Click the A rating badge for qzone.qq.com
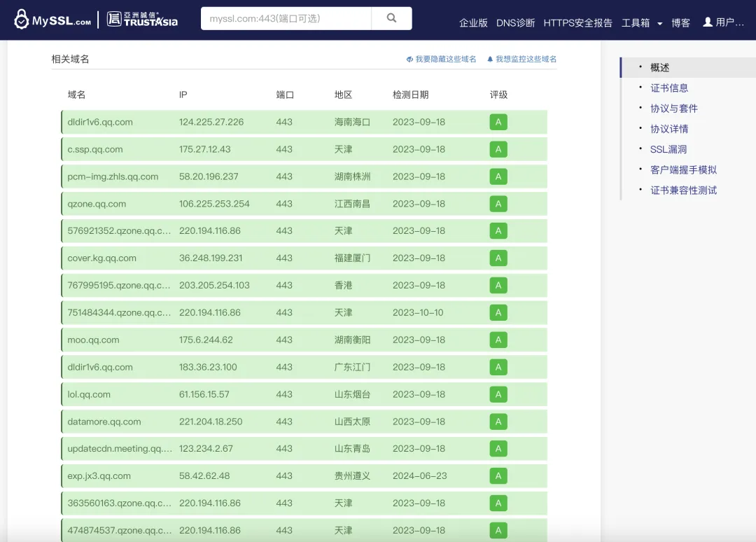The image size is (756, 542). click(x=498, y=204)
